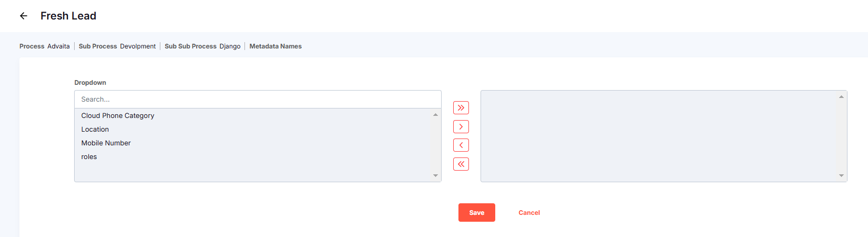The height and width of the screenshot is (237, 868).
Task: Select the roles option
Action: pos(89,157)
